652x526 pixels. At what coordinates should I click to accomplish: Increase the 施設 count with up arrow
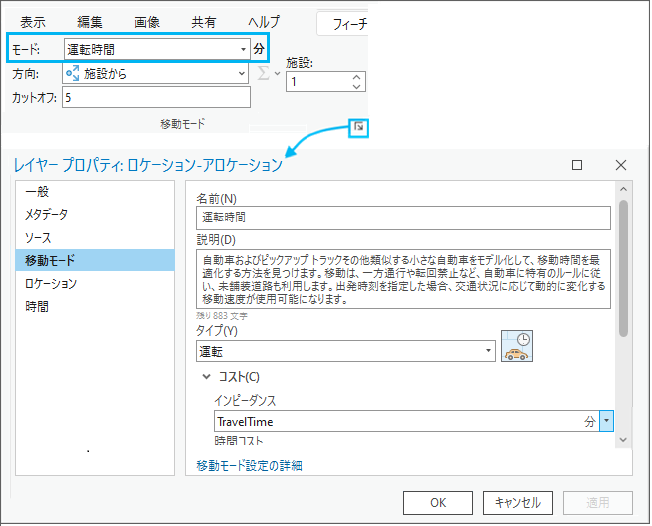(x=357, y=77)
